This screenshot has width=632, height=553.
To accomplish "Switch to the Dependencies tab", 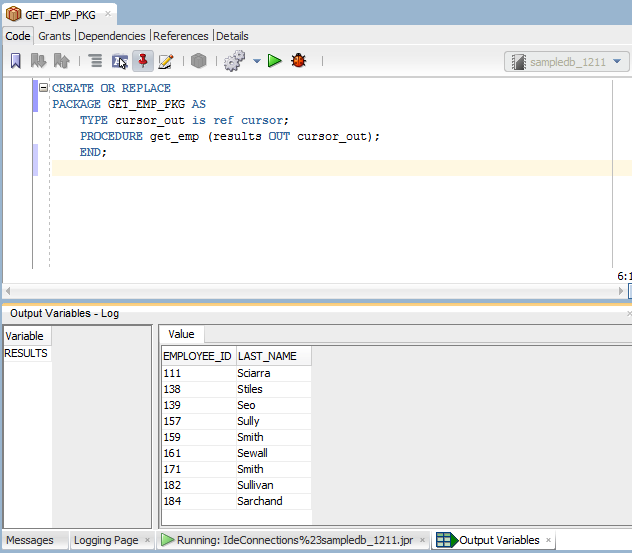I will pos(112,36).
